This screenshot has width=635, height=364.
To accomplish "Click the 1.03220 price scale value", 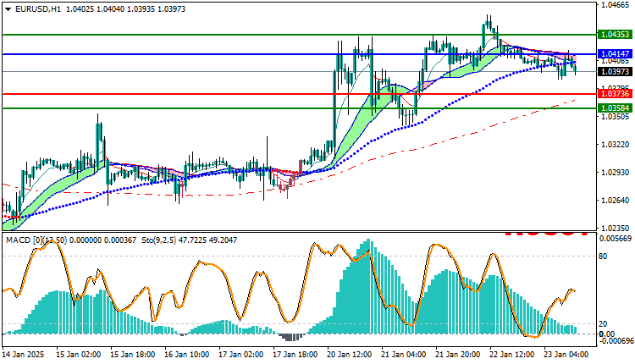I will pos(616,145).
